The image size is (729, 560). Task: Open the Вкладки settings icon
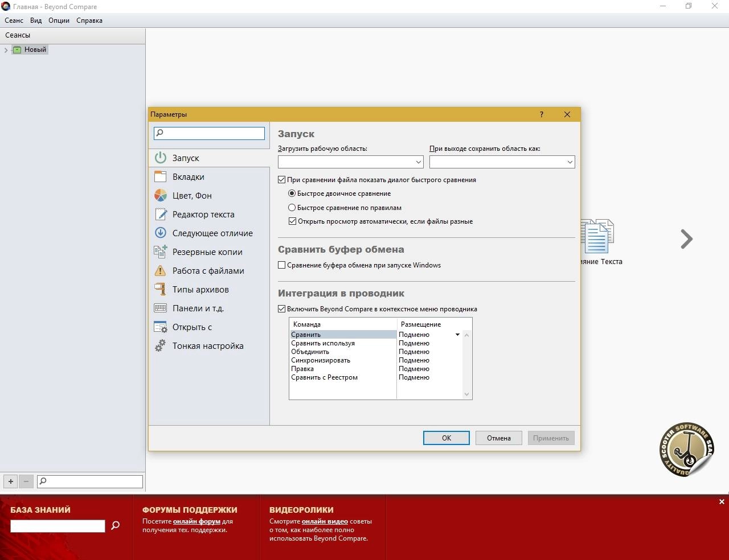point(161,176)
